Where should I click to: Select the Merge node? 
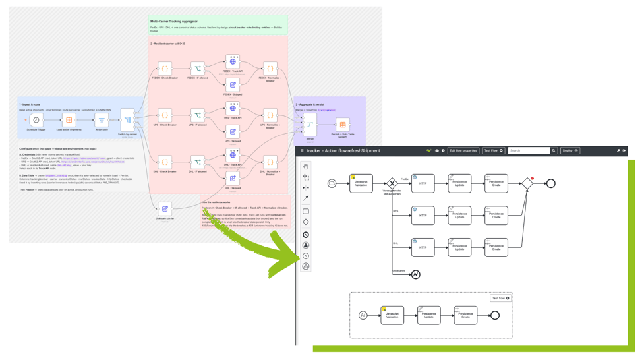click(310, 125)
